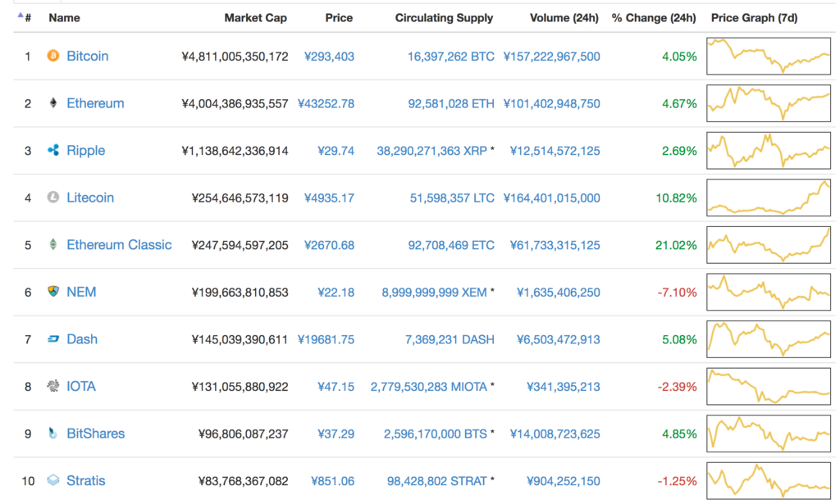Click the Bitcoin coin logo icon
The height and width of the screenshot is (504, 840).
pos(53,56)
